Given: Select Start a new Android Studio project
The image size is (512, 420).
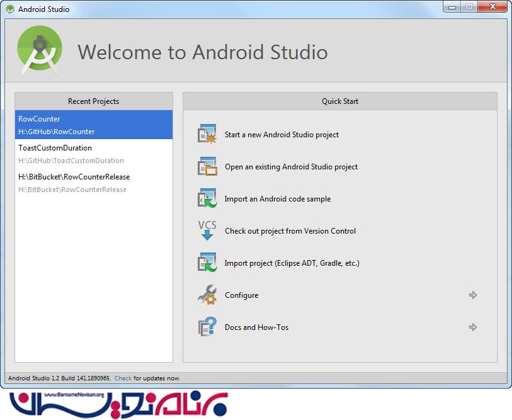Looking at the screenshot, I should pos(282,134).
